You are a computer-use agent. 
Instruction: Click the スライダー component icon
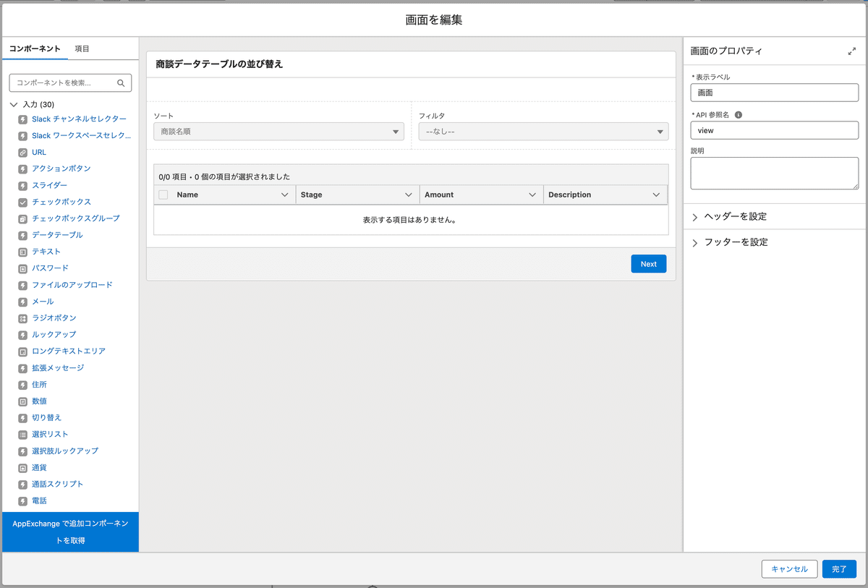click(23, 185)
